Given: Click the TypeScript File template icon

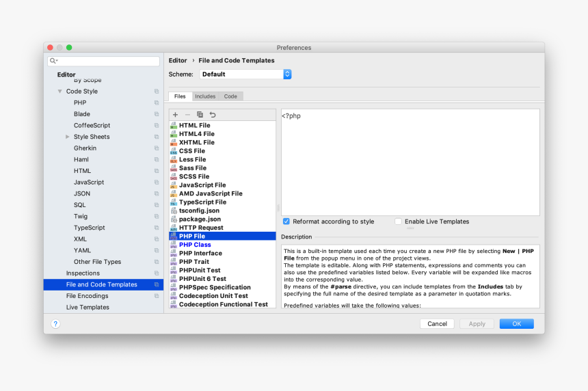Looking at the screenshot, I should (x=174, y=202).
